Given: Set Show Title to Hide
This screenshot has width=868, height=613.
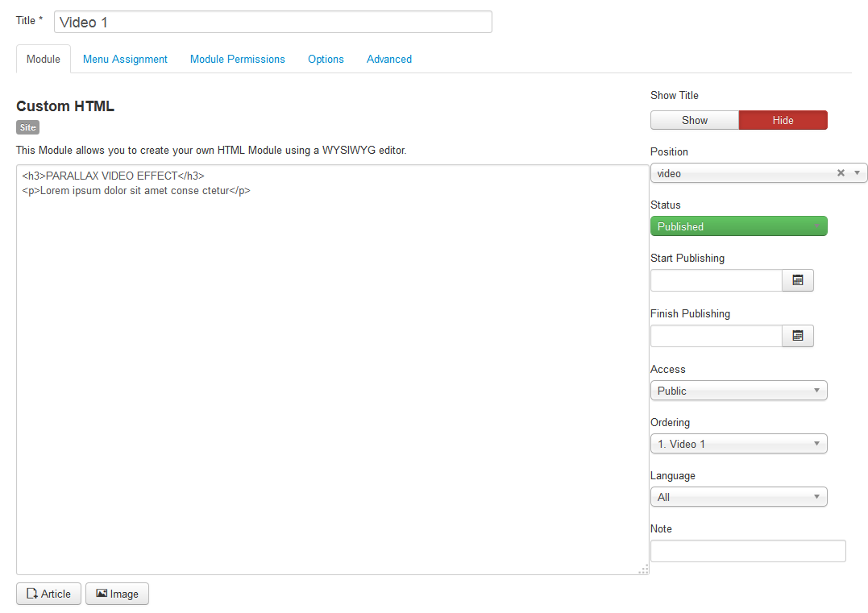Looking at the screenshot, I should (x=783, y=120).
